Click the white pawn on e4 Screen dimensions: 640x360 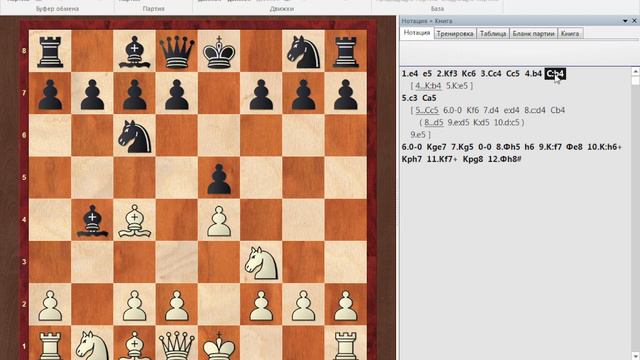point(219,220)
